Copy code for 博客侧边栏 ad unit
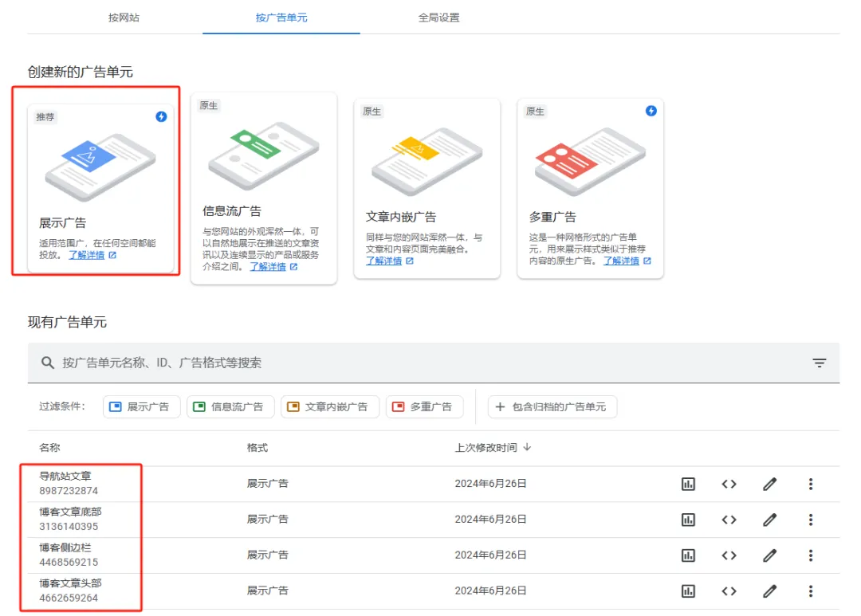The width and height of the screenshot is (861, 616). [x=729, y=555]
